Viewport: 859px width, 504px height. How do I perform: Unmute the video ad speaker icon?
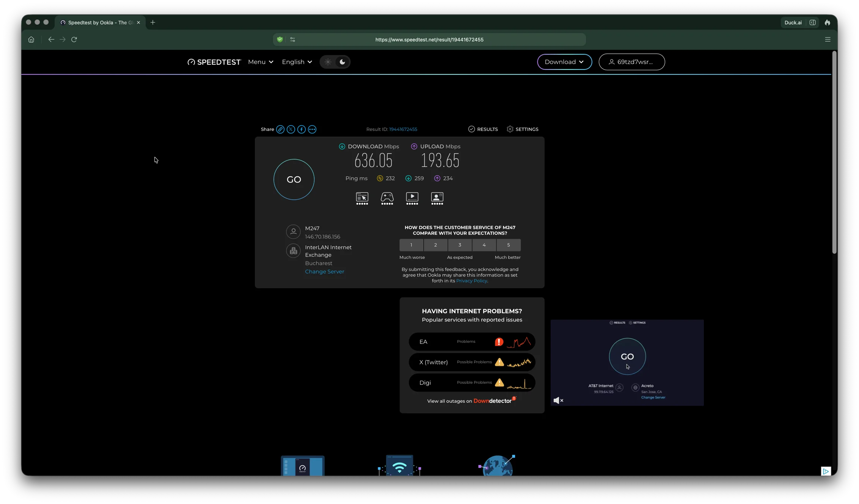(558, 400)
